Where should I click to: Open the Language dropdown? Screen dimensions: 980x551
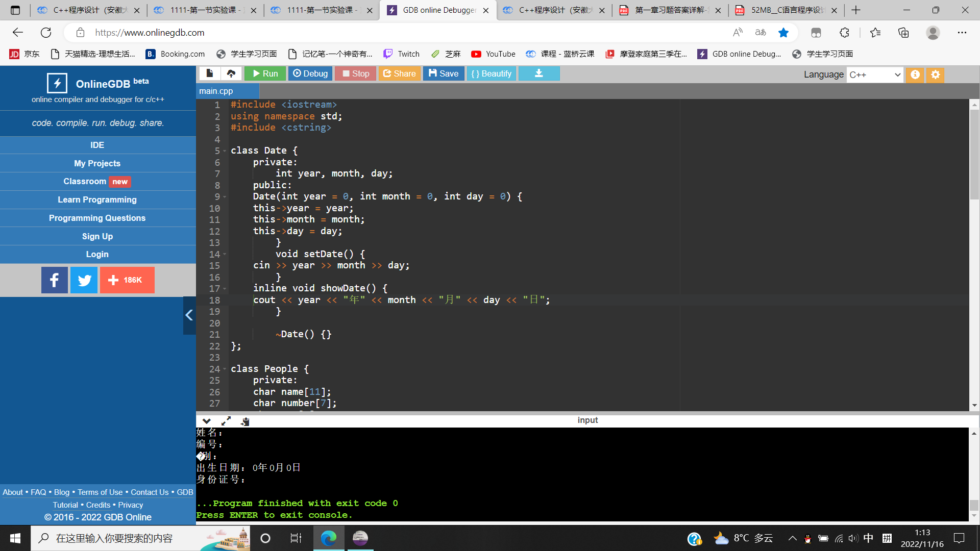point(875,74)
